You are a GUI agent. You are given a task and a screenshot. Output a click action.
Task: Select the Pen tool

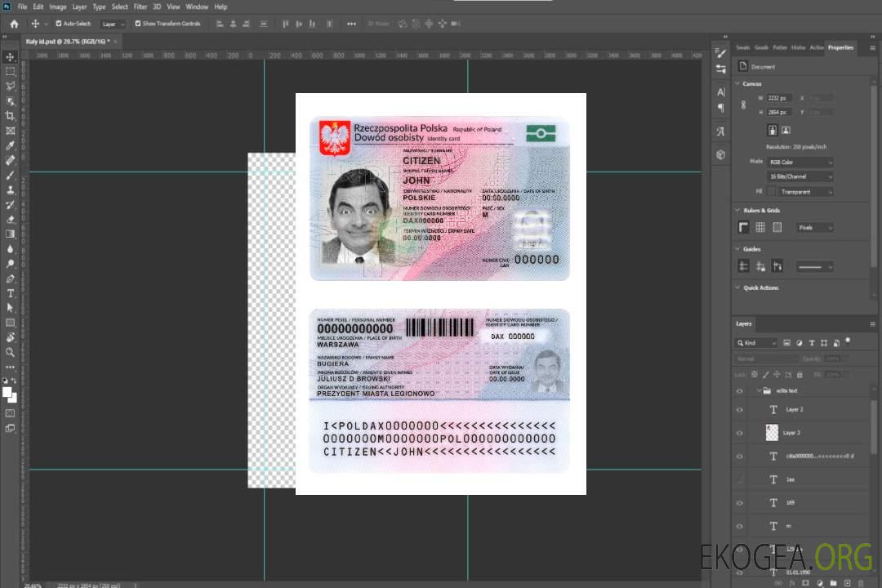tap(10, 278)
